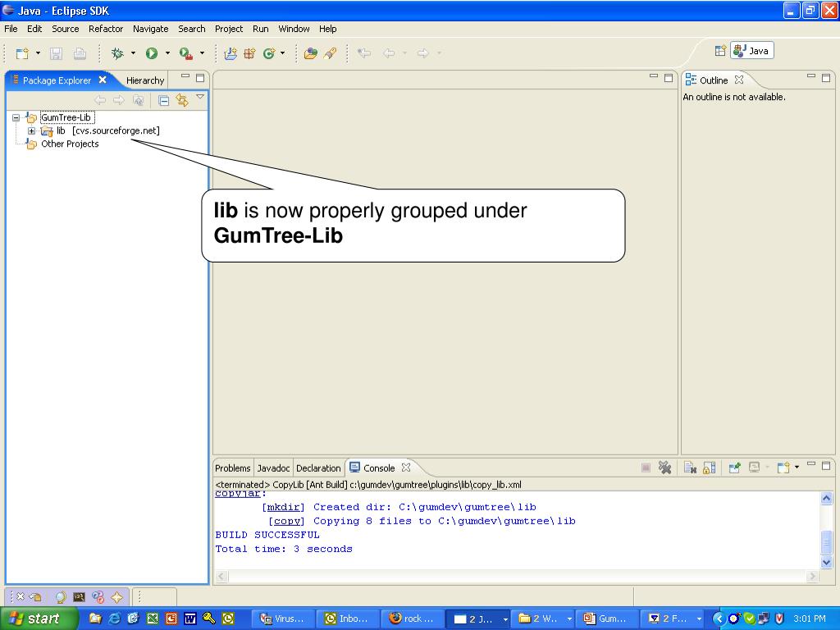Open the External Tools dropdown arrow
Screen dimensions: 840x630
click(202, 53)
